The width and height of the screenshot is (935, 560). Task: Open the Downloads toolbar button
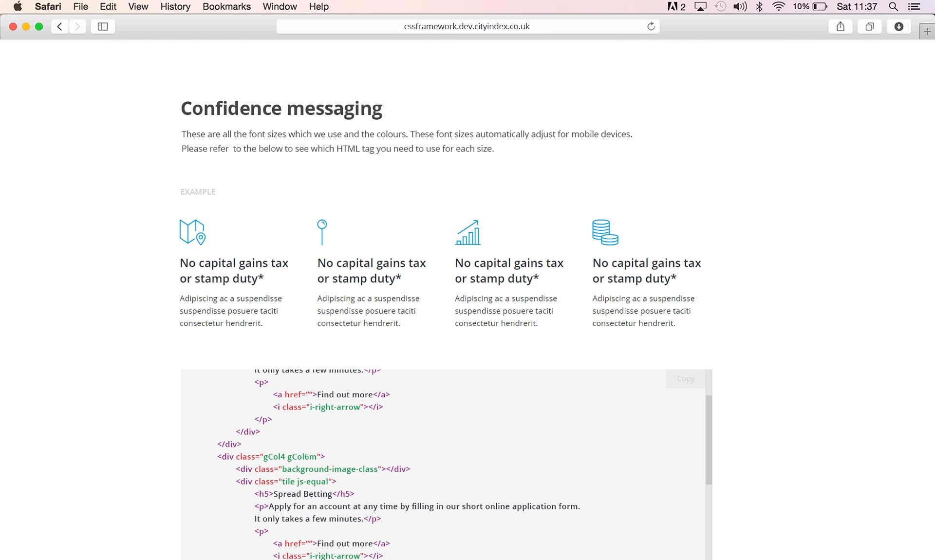(x=898, y=27)
